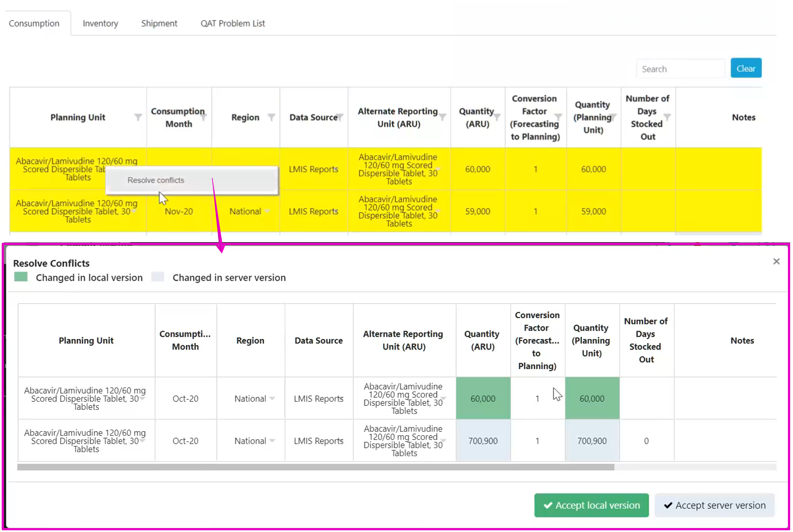
Task: Click 59,000 Quantity (Planning Unit) cell
Action: (594, 211)
